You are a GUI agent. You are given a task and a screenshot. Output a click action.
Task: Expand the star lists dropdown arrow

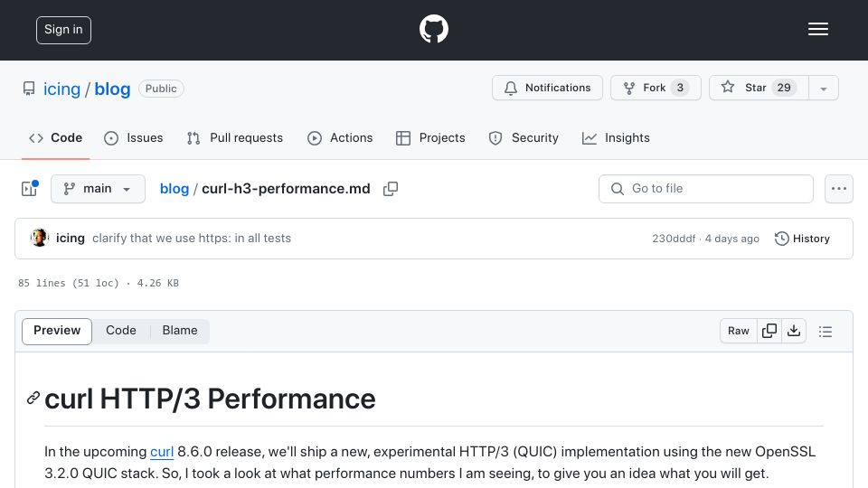tap(823, 89)
